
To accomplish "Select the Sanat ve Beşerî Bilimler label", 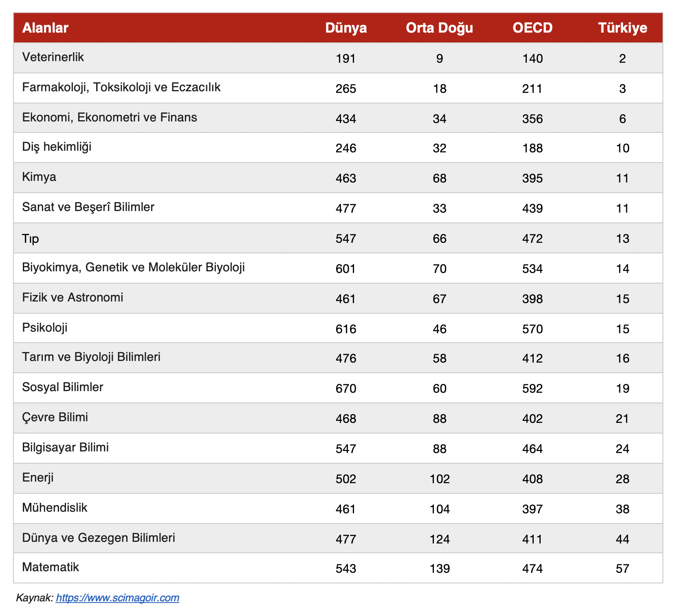I will click(88, 207).
